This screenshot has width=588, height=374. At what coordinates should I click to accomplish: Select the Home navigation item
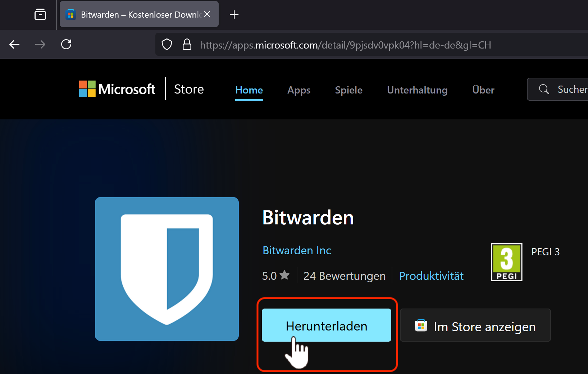coord(249,90)
